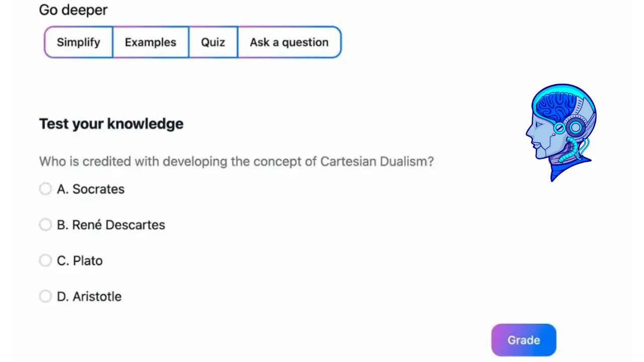Choose the René Descartes radio button
The width and height of the screenshot is (644, 362).
tap(45, 225)
